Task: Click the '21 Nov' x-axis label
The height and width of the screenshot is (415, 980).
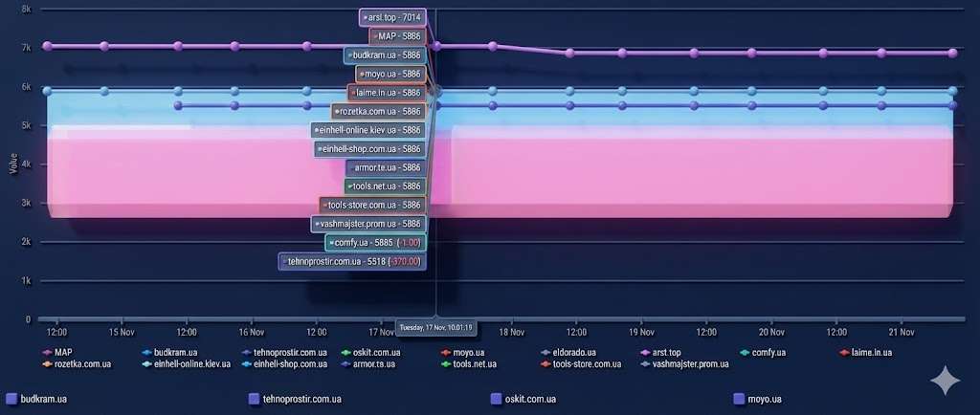Action: [901, 332]
